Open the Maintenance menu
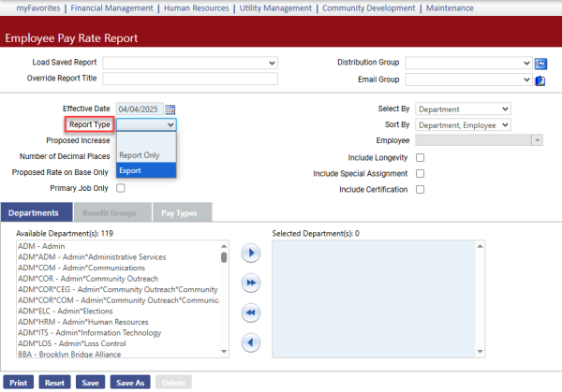The height and width of the screenshot is (392, 562). [x=450, y=7]
